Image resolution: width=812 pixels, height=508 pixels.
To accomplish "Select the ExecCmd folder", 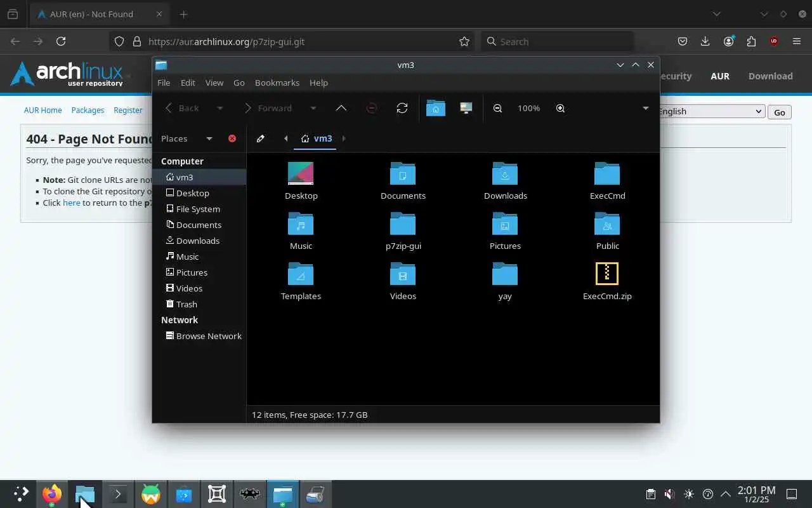I will click(x=607, y=181).
